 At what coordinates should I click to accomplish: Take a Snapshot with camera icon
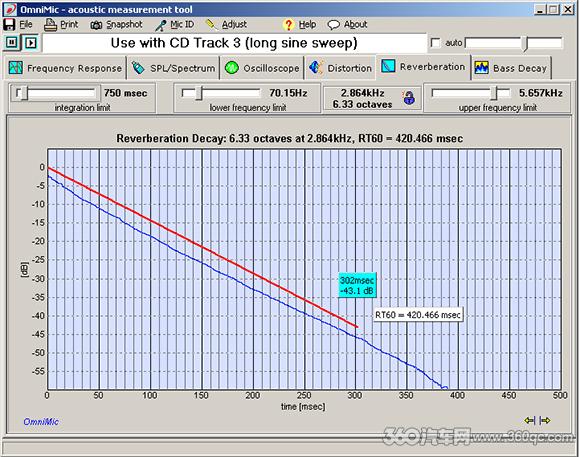point(96,25)
